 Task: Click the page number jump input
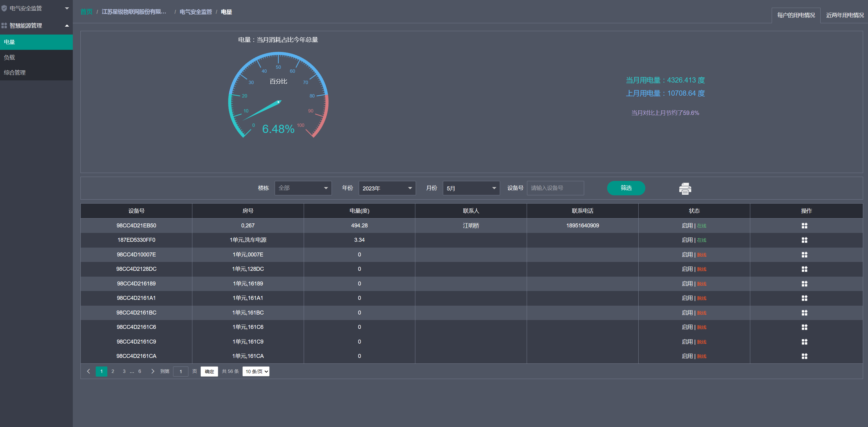(181, 371)
